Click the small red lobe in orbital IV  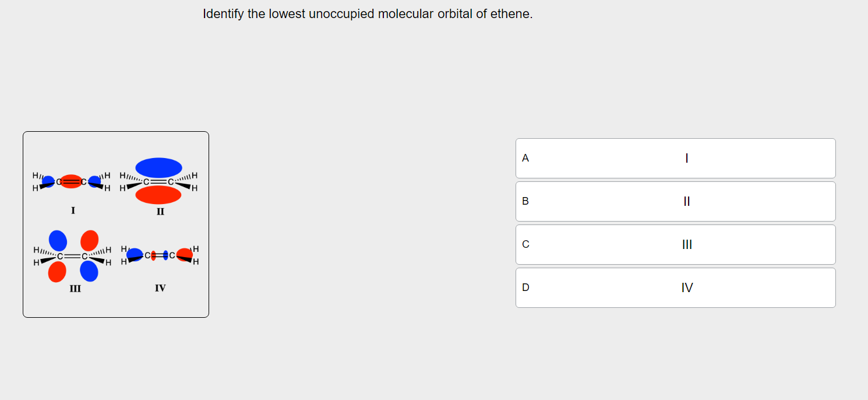pos(153,255)
